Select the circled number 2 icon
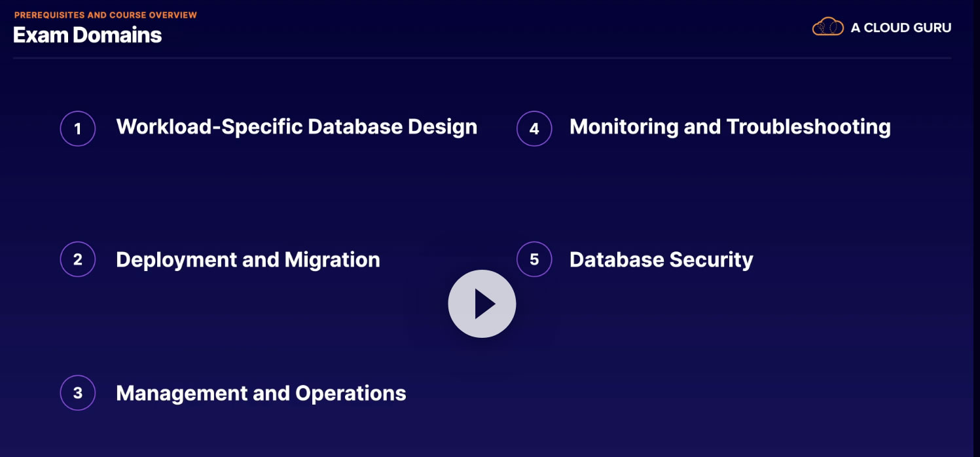 (x=78, y=259)
